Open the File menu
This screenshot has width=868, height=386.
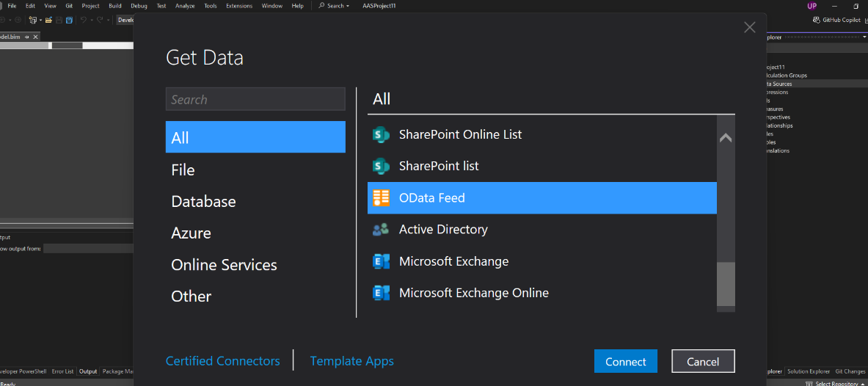click(12, 6)
